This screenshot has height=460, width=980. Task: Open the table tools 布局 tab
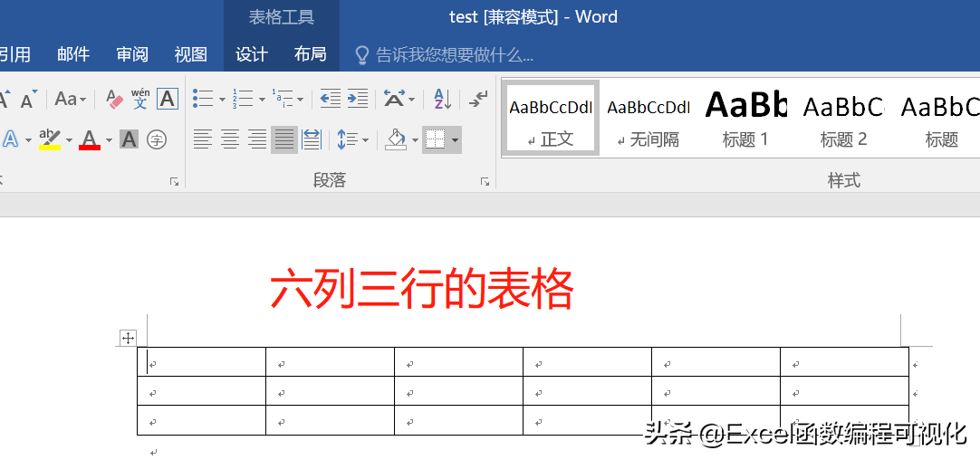311,54
